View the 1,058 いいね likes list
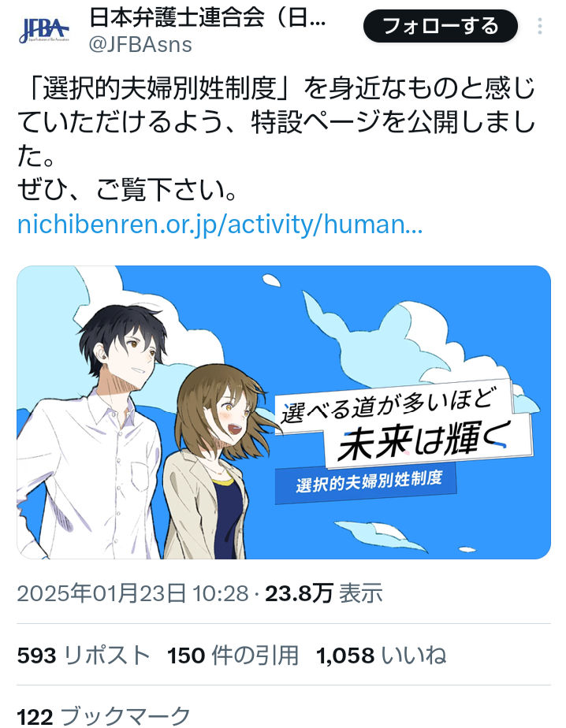 point(381,656)
